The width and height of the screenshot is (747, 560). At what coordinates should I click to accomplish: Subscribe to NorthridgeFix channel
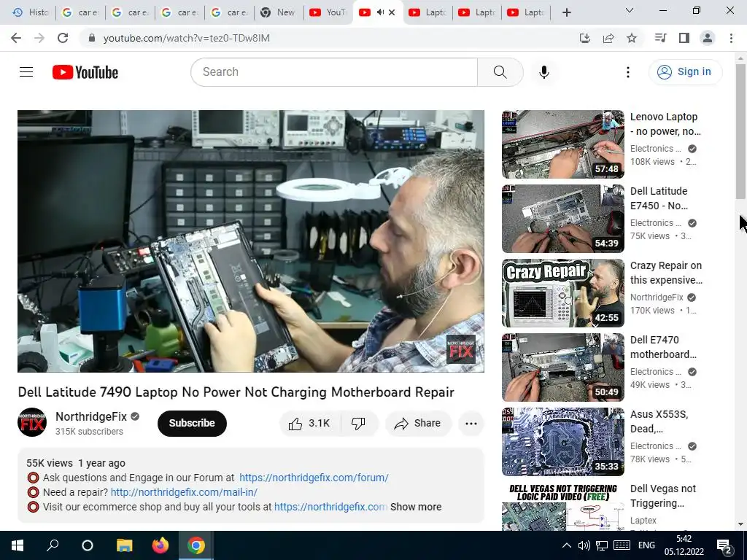[x=192, y=424]
